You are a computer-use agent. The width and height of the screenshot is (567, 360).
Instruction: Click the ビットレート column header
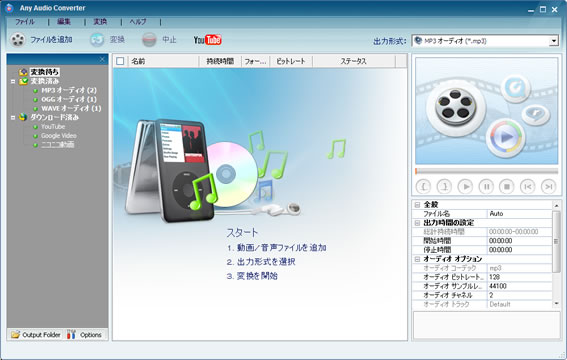click(291, 61)
